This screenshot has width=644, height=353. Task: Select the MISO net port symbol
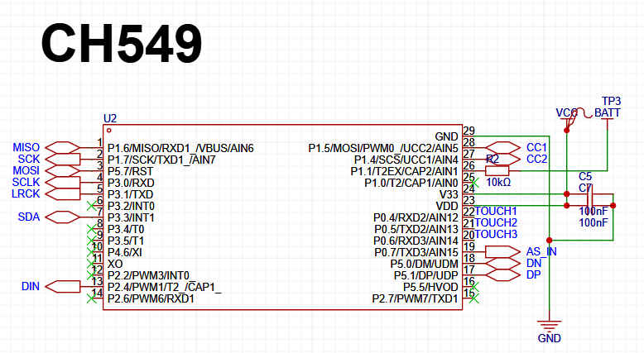pos(62,148)
